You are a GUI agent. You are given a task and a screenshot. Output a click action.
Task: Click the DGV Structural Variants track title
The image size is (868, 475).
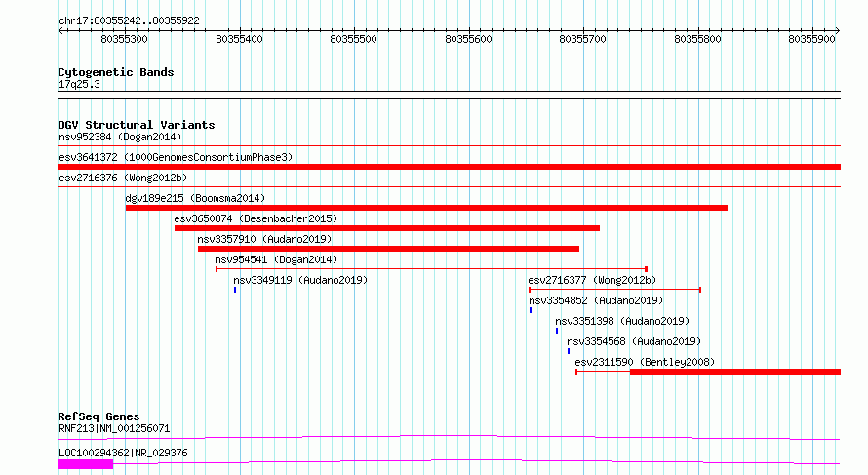(x=137, y=125)
